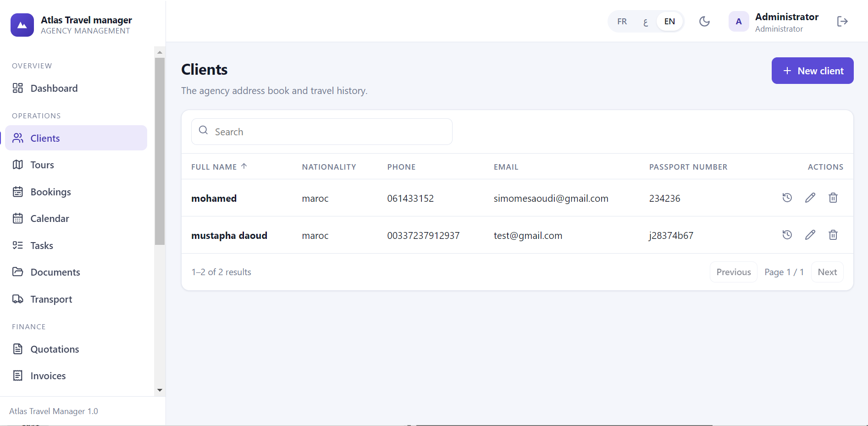Delete client mohamed with trash icon
This screenshot has height=426, width=868.
point(833,198)
